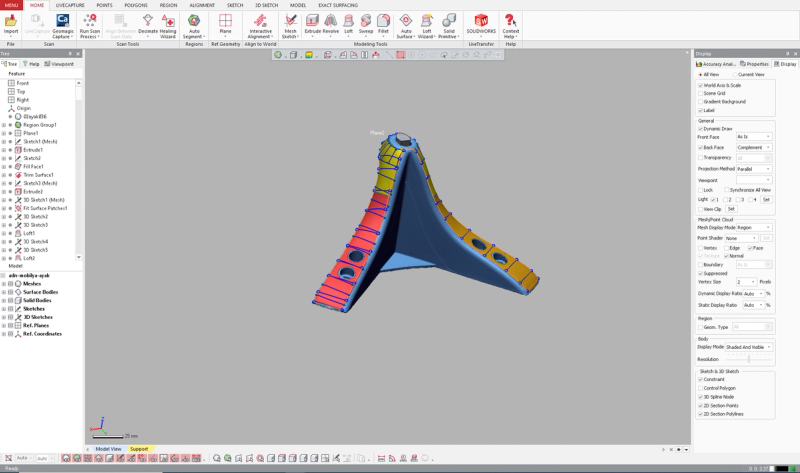
Task: Expand the Meshes node in model tree
Action: [4, 284]
